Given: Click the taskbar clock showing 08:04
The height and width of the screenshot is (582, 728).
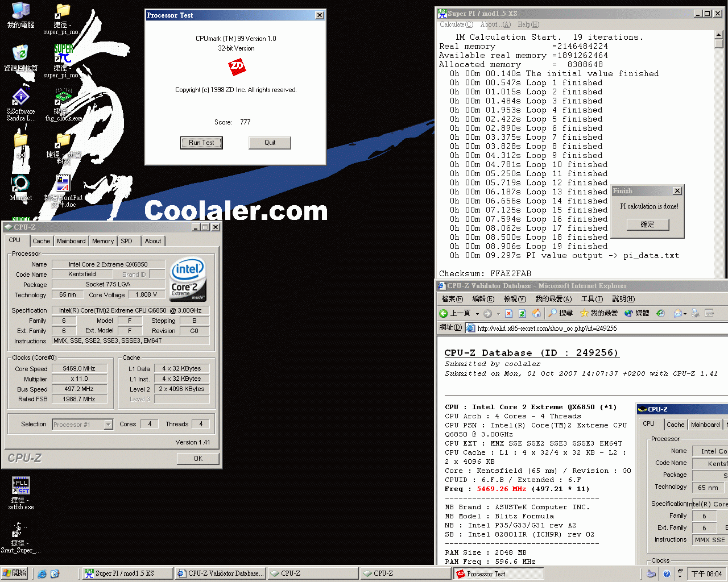Looking at the screenshot, I should 706,574.
